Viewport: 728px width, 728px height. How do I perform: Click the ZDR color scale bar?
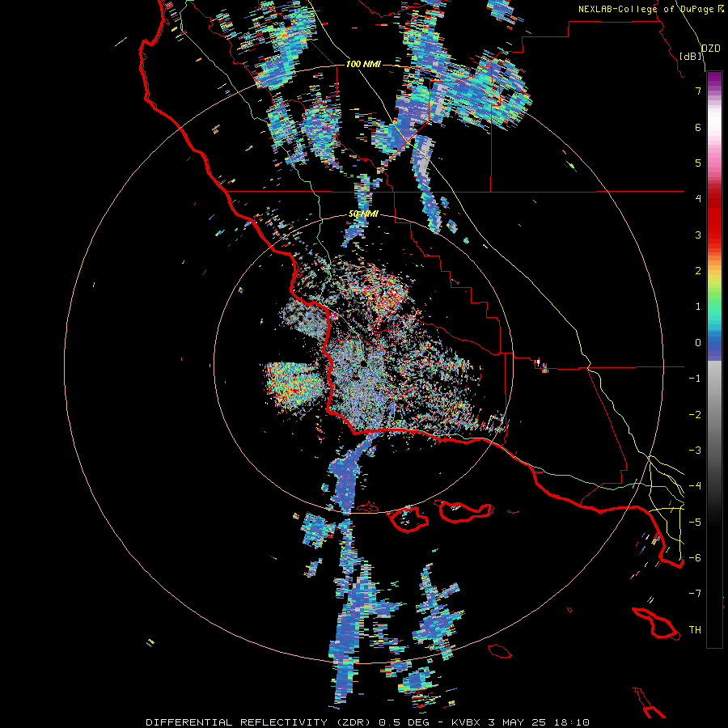click(x=714, y=359)
